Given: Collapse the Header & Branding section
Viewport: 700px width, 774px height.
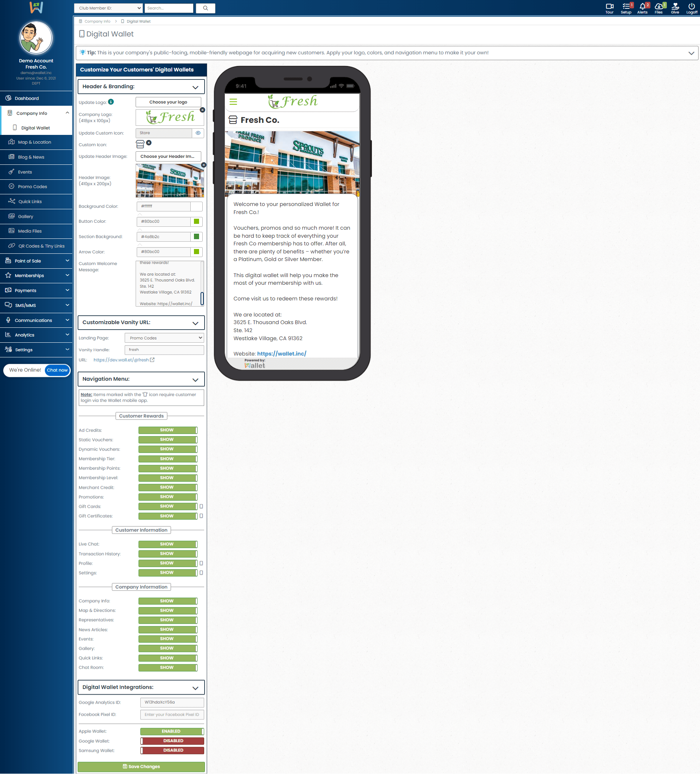Looking at the screenshot, I should pyautogui.click(x=195, y=87).
